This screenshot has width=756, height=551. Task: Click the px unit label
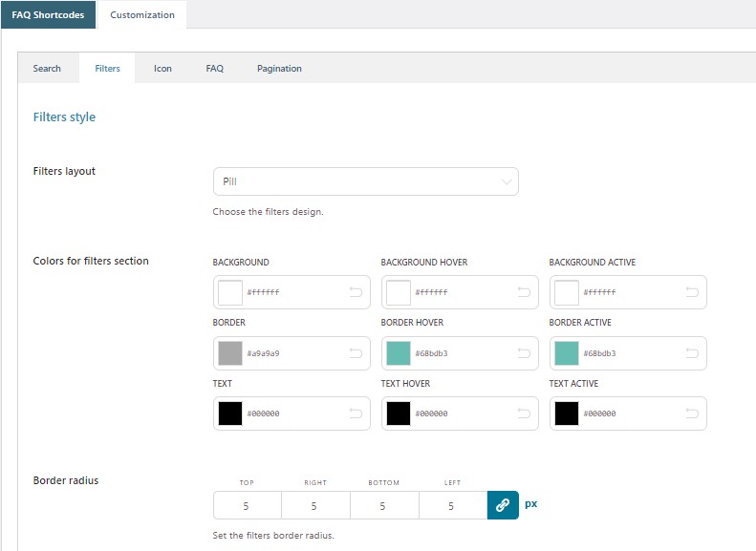(531, 503)
